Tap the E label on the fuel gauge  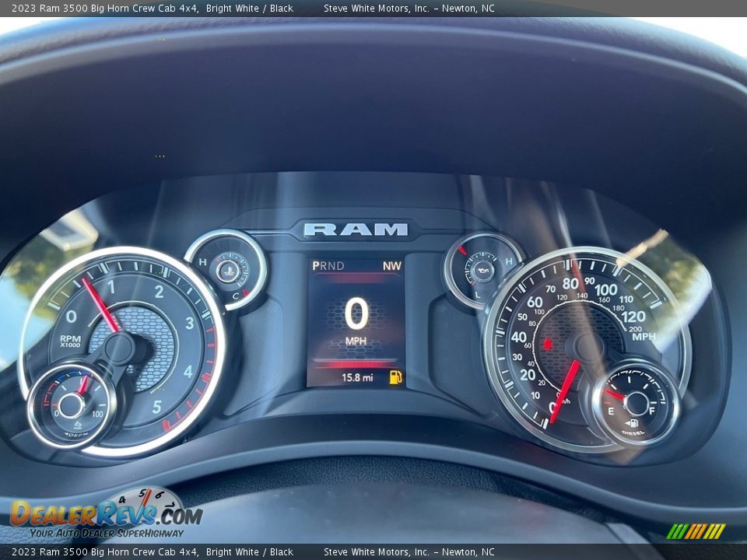[x=610, y=411]
